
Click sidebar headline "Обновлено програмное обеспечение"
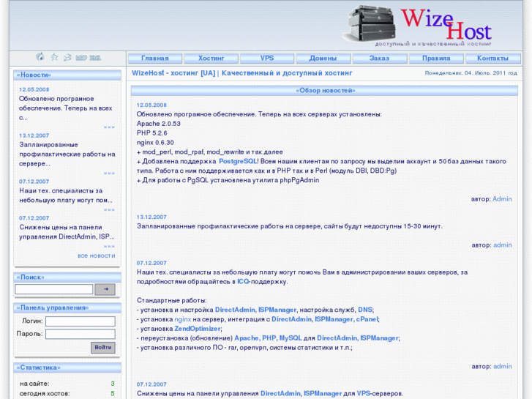(65, 108)
